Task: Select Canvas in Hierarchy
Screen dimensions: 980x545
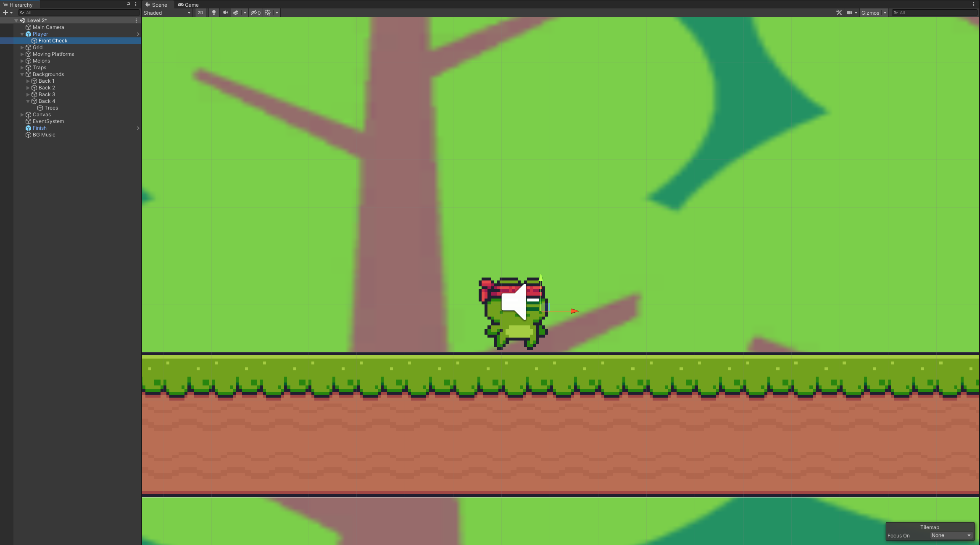Action: coord(42,115)
